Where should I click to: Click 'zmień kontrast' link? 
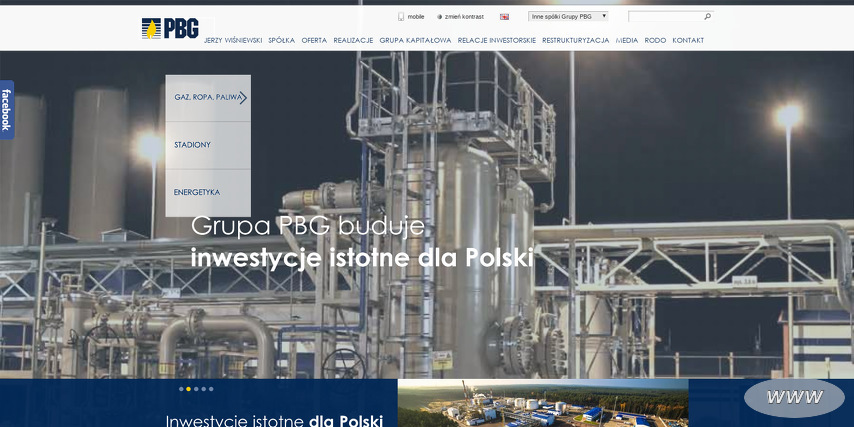[x=464, y=17]
